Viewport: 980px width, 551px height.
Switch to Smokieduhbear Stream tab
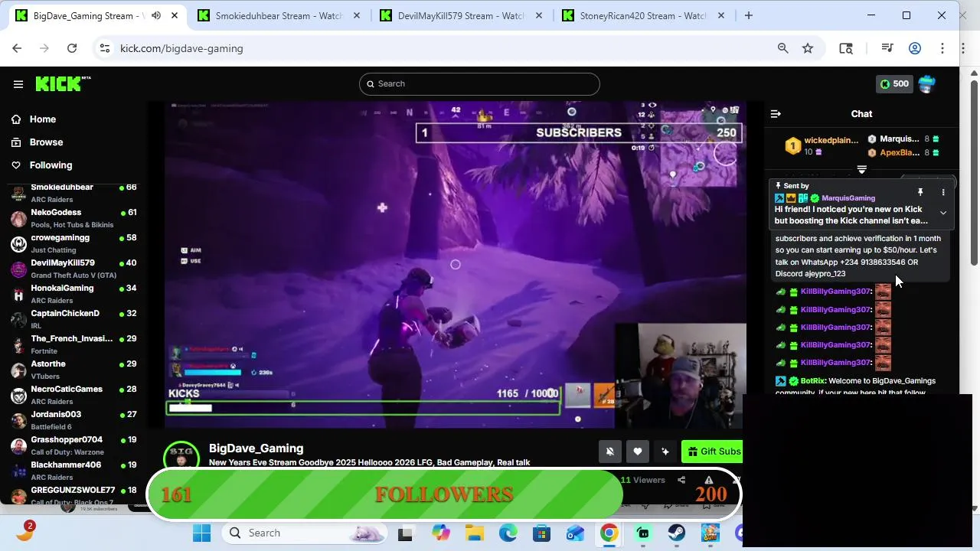pos(280,15)
